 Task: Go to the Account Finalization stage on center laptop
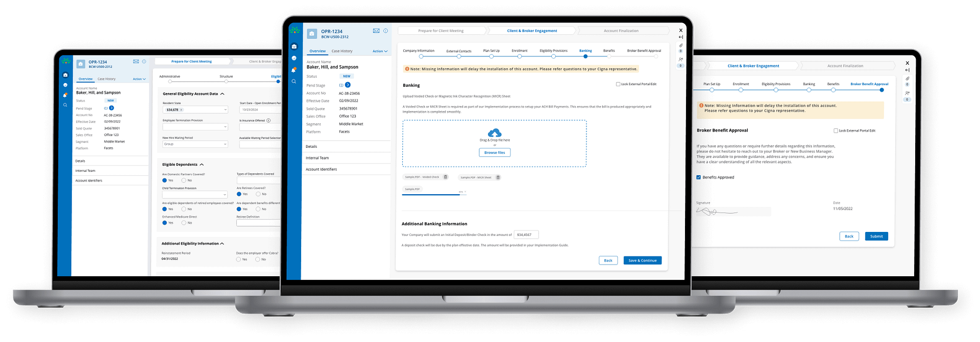(621, 31)
